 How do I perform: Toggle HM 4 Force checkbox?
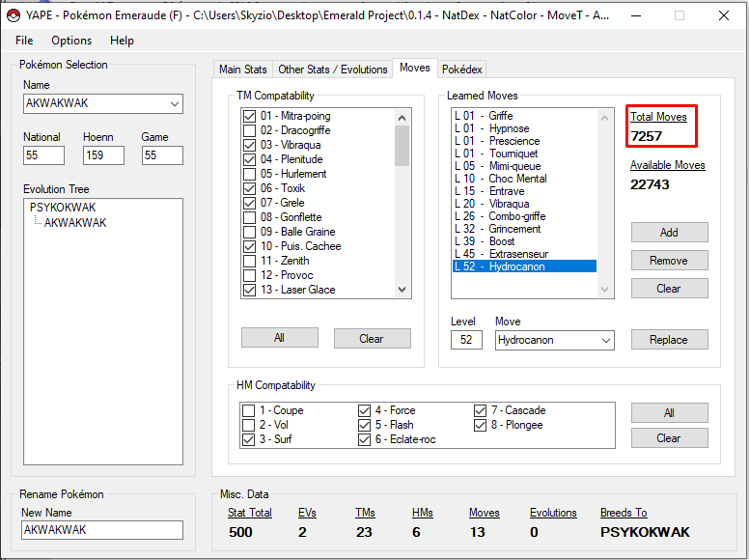[364, 410]
